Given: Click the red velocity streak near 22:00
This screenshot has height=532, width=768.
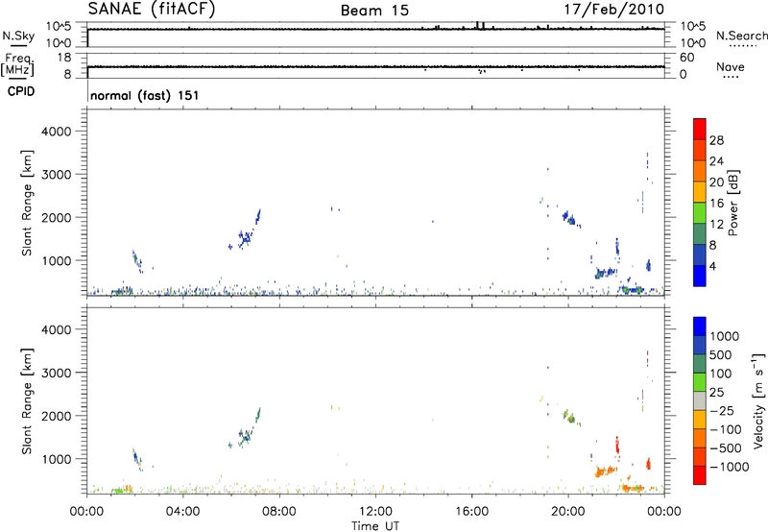Looking at the screenshot, I should (617, 446).
